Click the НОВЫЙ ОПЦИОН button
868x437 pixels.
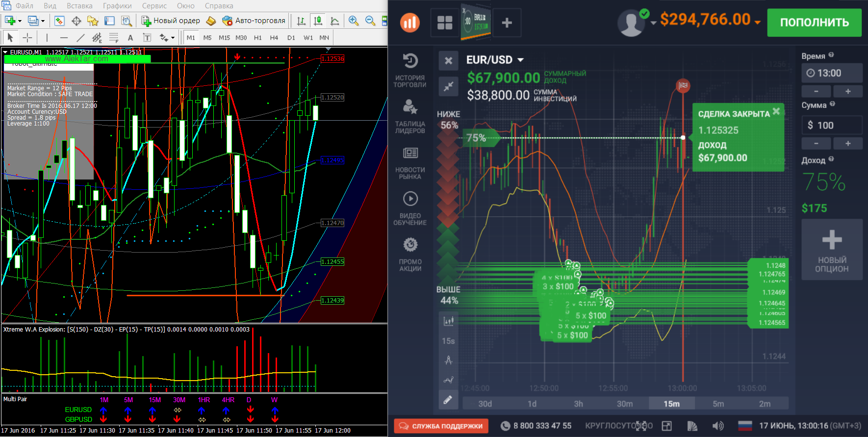tap(832, 250)
